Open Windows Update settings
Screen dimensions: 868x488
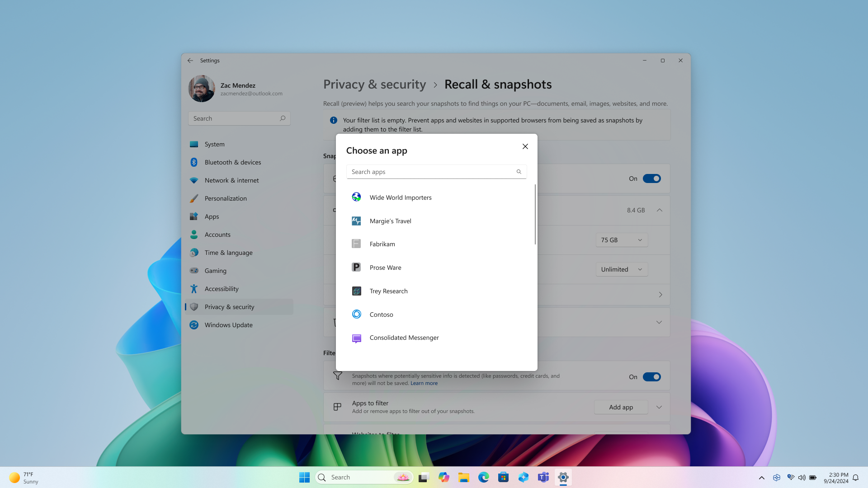coord(228,325)
